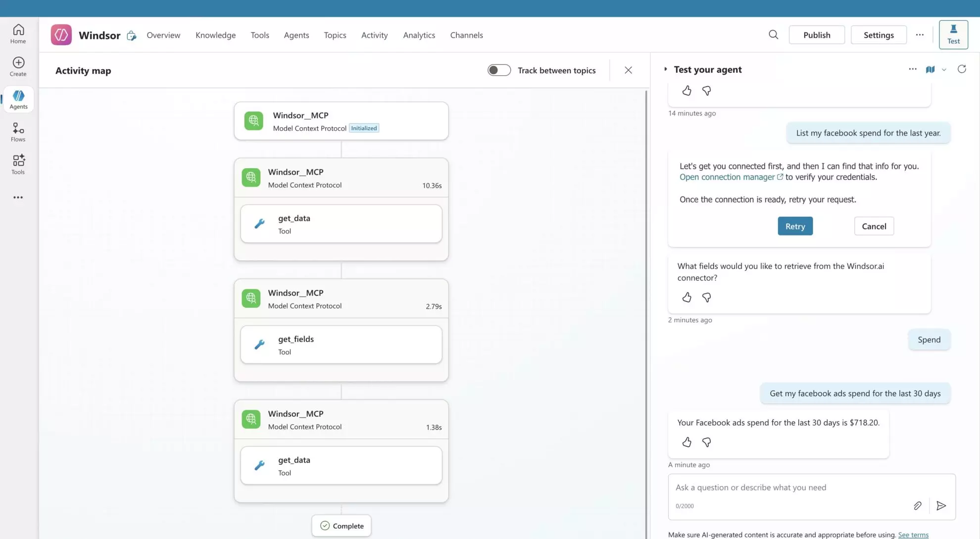
Task: Expand the map view chevron dropdown
Action: 944,69
